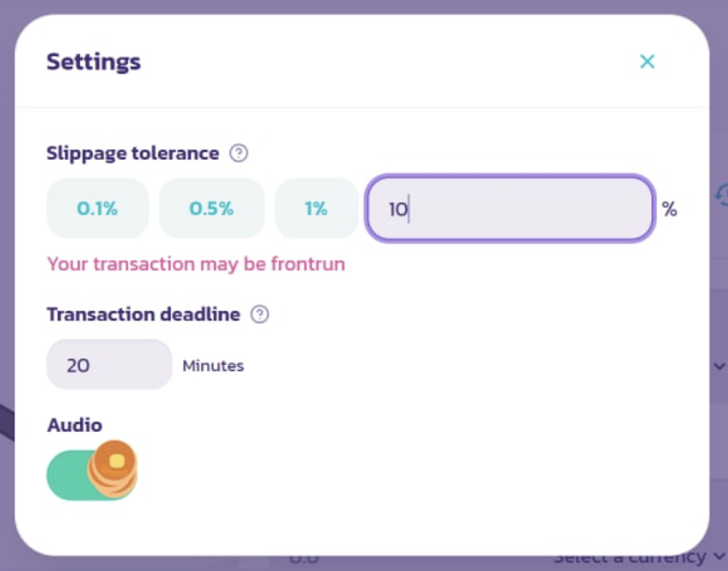
Task: Click the chevron arrow at the right edge
Action: tap(719, 366)
